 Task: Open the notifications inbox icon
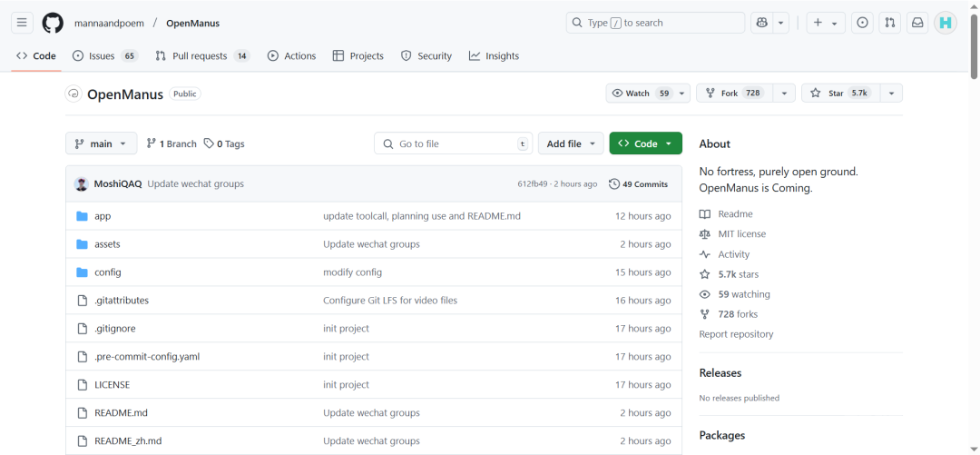coord(917,23)
